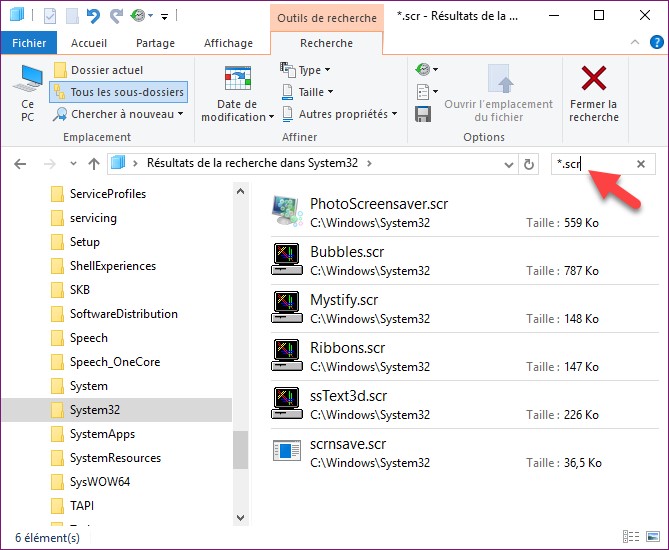Select System32 folder in tree
Image resolution: width=669 pixels, height=550 pixels.
tap(117, 410)
